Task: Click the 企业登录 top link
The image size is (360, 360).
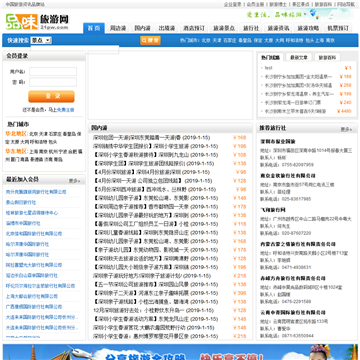Action: coord(232,4)
